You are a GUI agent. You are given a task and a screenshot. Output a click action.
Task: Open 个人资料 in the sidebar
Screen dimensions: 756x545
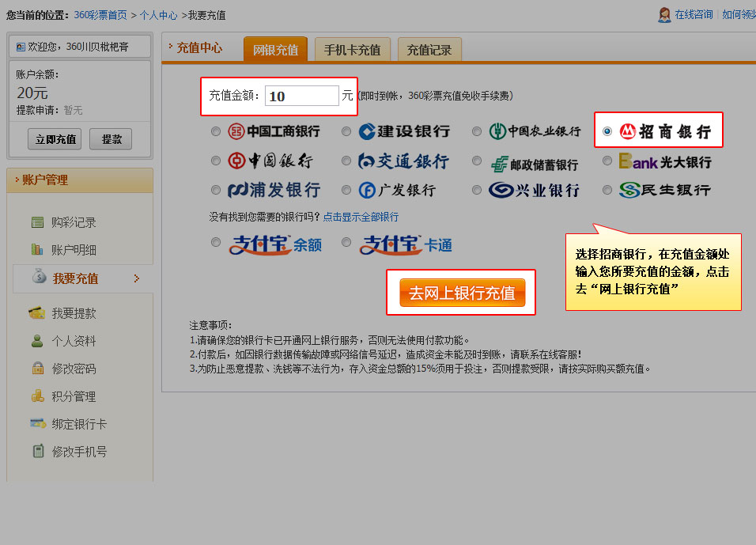pos(74,342)
